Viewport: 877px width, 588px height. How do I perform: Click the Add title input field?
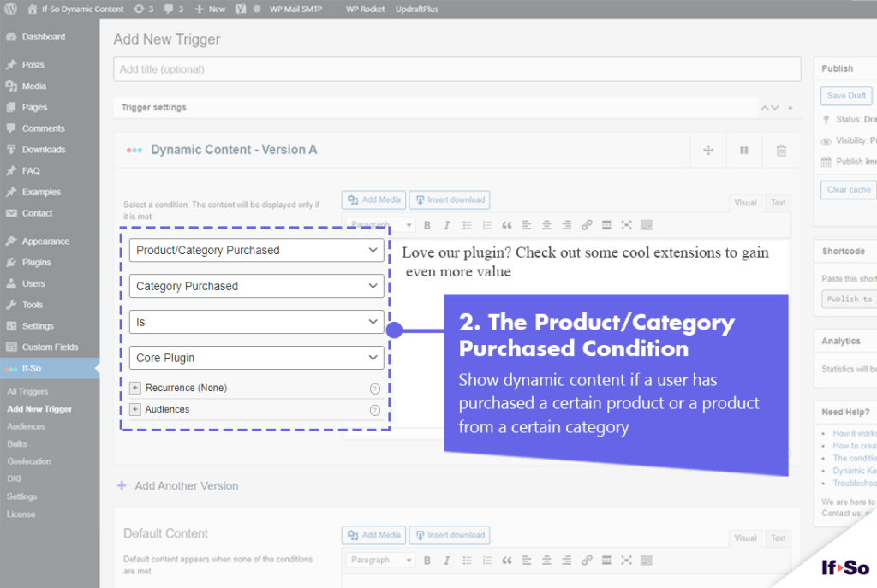457,69
